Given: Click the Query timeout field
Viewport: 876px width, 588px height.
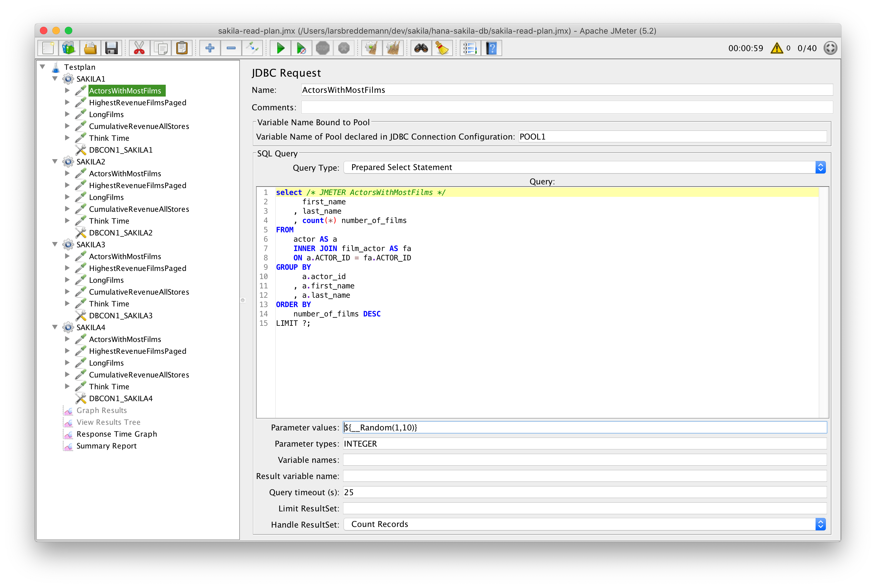Looking at the screenshot, I should [x=585, y=492].
